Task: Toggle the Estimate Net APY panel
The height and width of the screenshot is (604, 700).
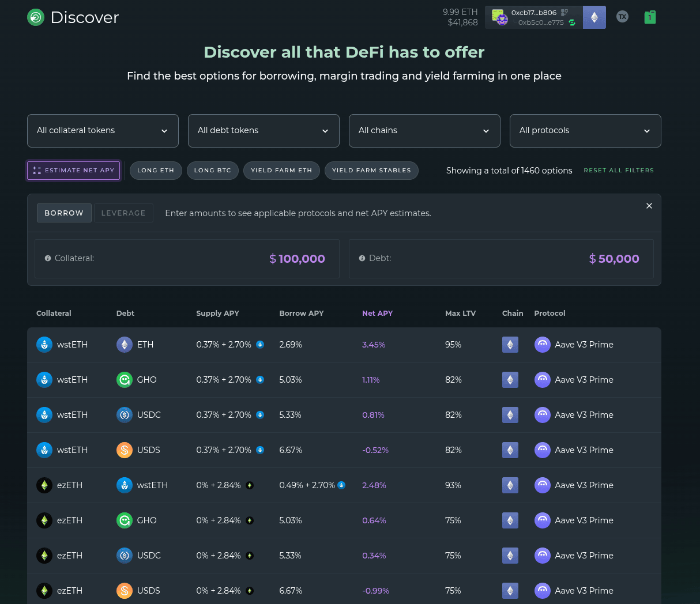Action: pyautogui.click(x=74, y=171)
